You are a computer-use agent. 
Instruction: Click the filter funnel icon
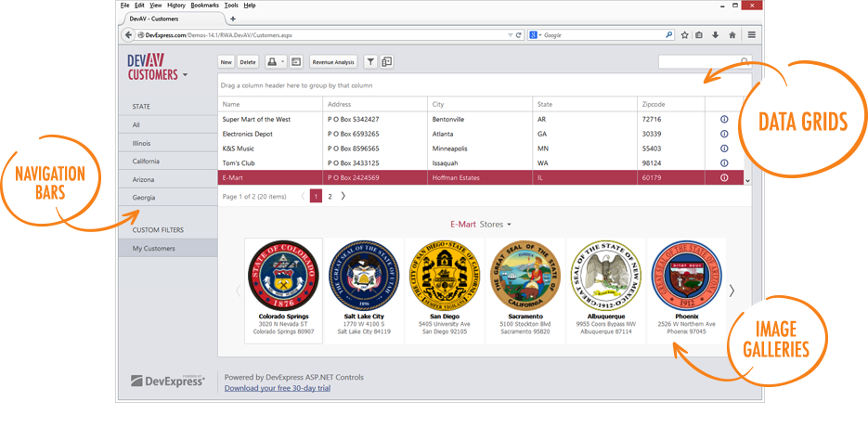point(370,62)
